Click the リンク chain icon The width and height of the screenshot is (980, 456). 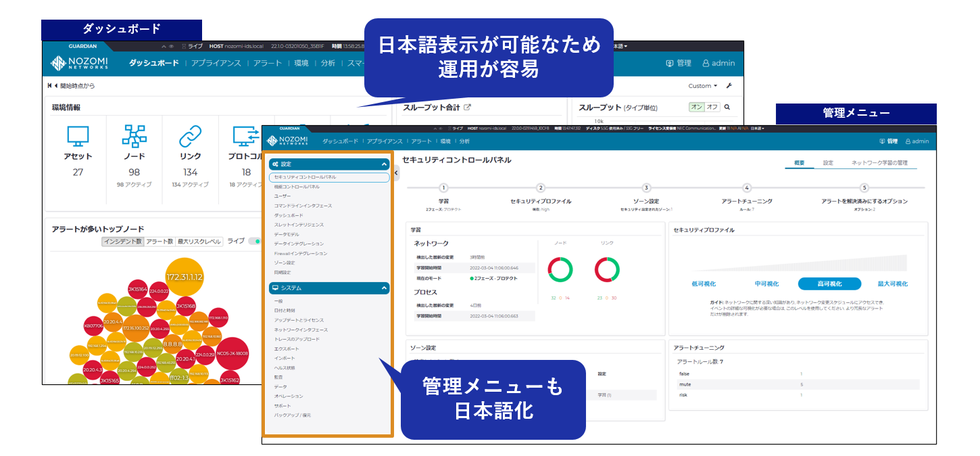[x=190, y=136]
